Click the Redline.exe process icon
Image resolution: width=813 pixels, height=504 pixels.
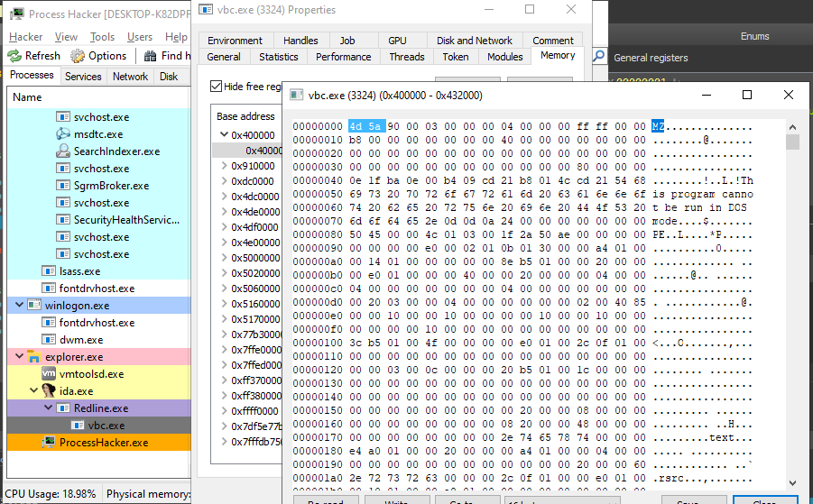pos(63,408)
